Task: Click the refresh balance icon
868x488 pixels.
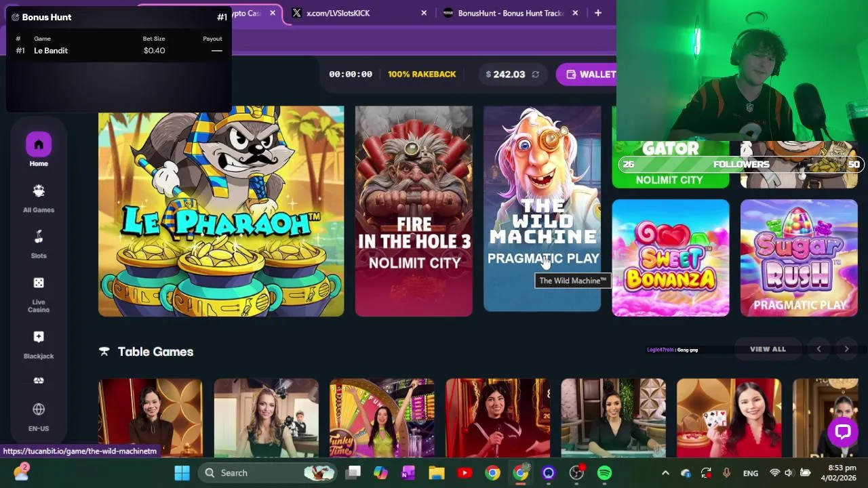Action: tap(535, 75)
